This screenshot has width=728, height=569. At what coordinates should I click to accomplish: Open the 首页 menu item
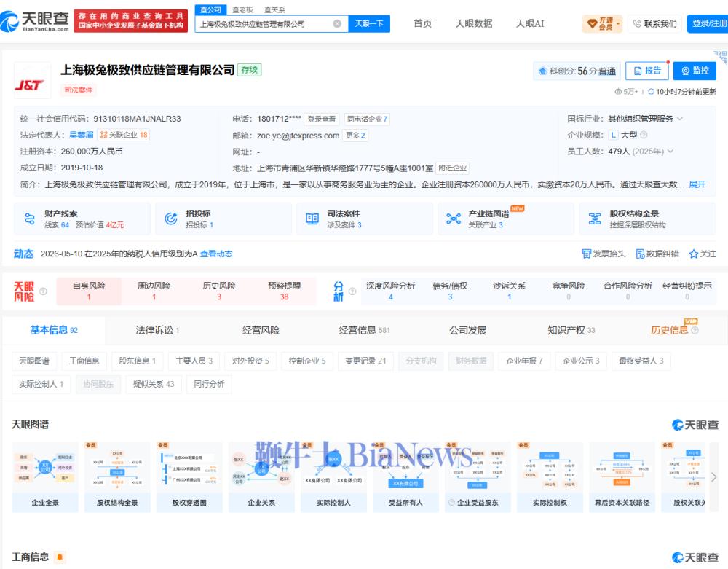point(422,24)
